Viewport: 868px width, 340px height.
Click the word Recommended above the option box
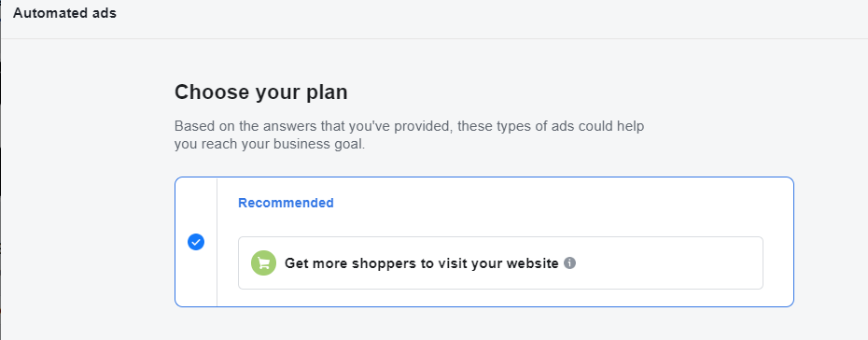point(286,203)
